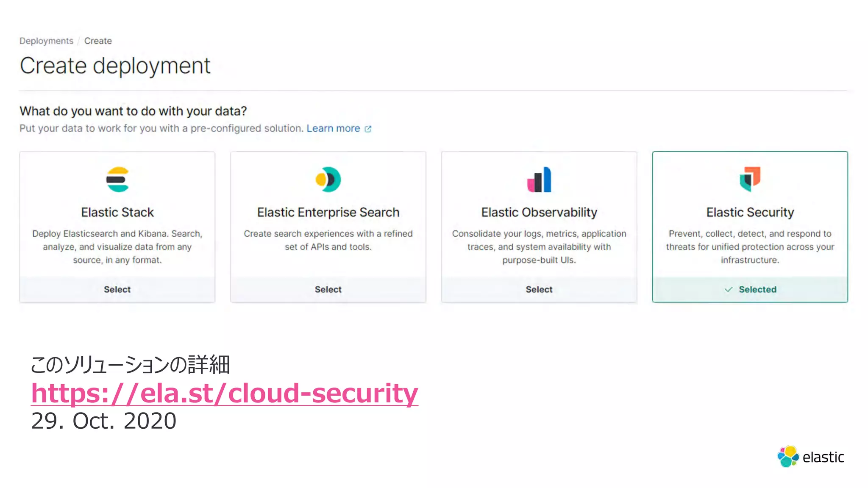Screen dimensions: 868x488
Task: Click the Create breadcrumb item
Action: [x=98, y=41]
